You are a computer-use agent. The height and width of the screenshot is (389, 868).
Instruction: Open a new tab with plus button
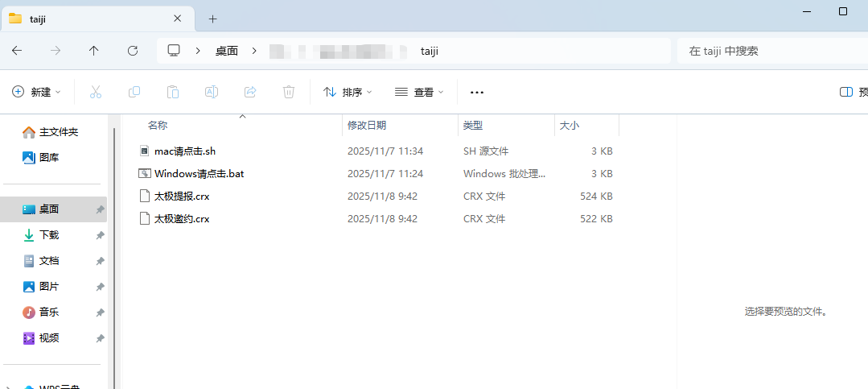click(212, 19)
